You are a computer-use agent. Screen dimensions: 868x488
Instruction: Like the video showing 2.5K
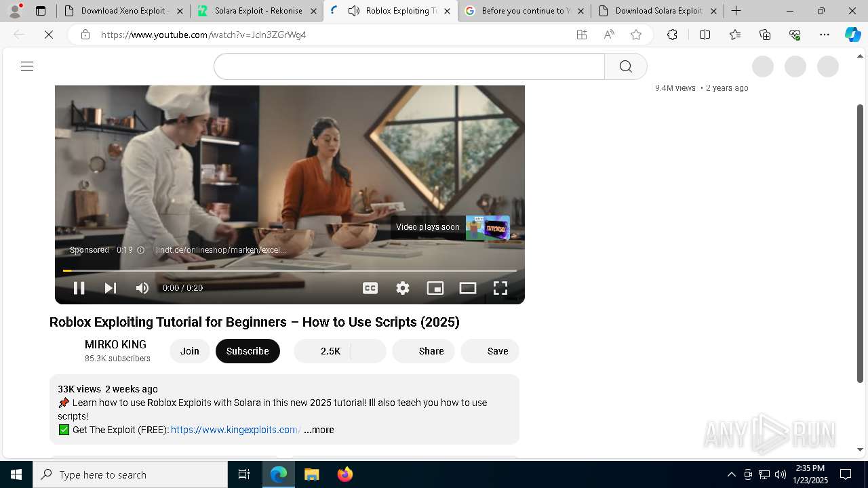[323, 351]
